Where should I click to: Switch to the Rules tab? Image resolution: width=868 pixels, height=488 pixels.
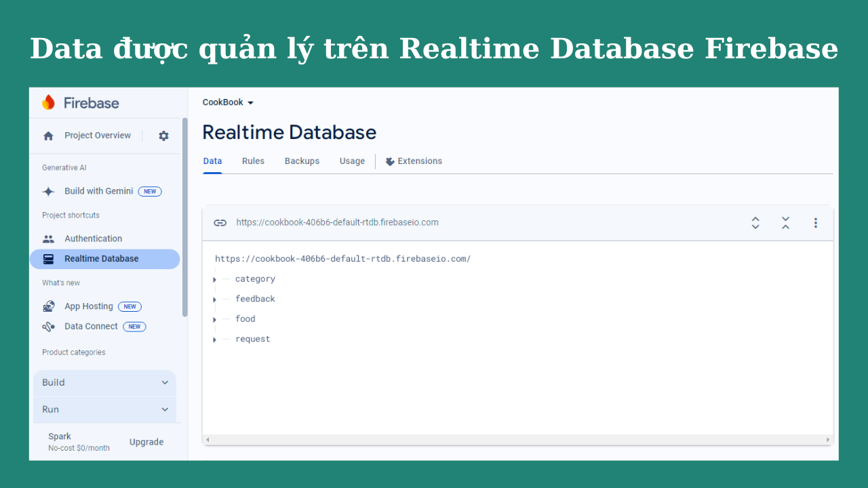coord(253,161)
